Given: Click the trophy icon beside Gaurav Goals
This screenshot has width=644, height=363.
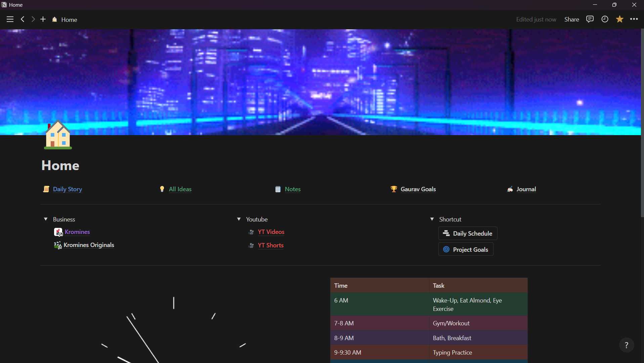Looking at the screenshot, I should click(x=394, y=189).
